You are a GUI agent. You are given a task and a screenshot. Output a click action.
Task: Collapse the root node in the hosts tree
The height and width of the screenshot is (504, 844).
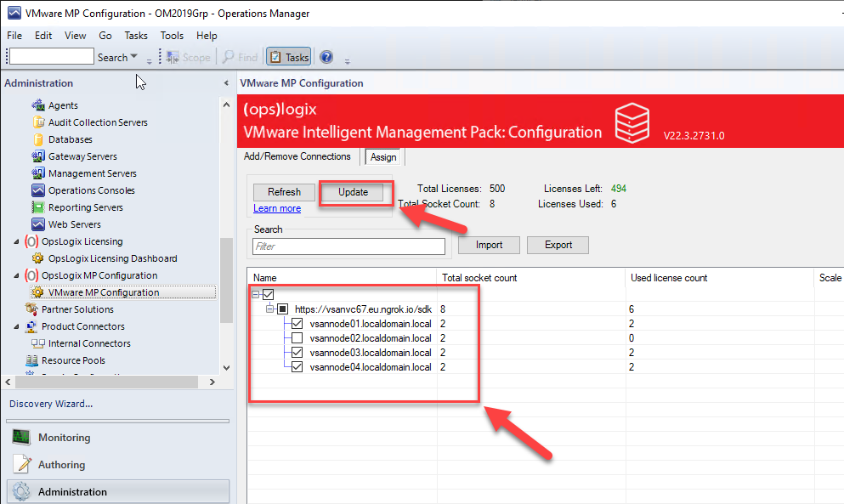tap(256, 294)
